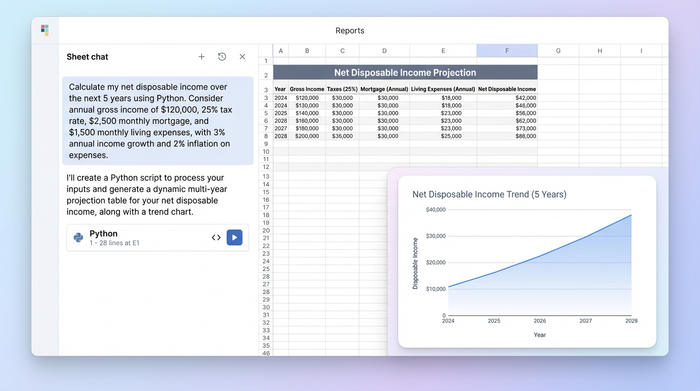Click the Net Disposable Income heading cell

pyautogui.click(x=507, y=89)
